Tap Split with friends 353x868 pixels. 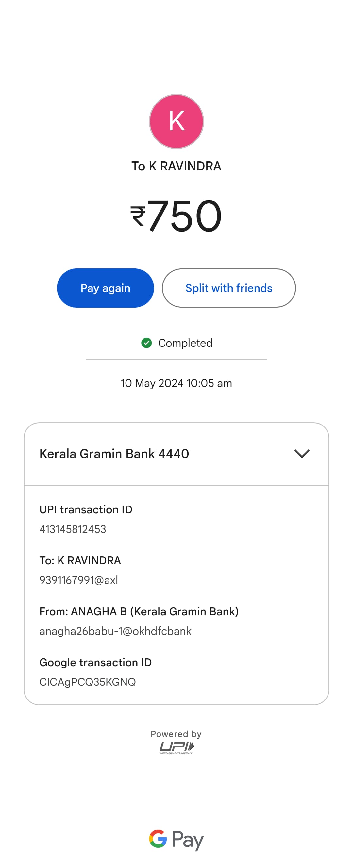228,288
